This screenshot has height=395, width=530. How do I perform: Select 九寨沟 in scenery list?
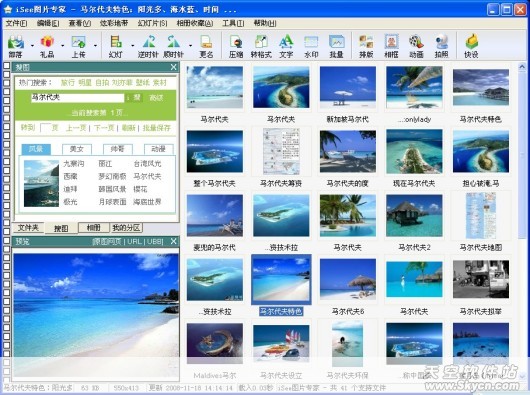pos(74,164)
